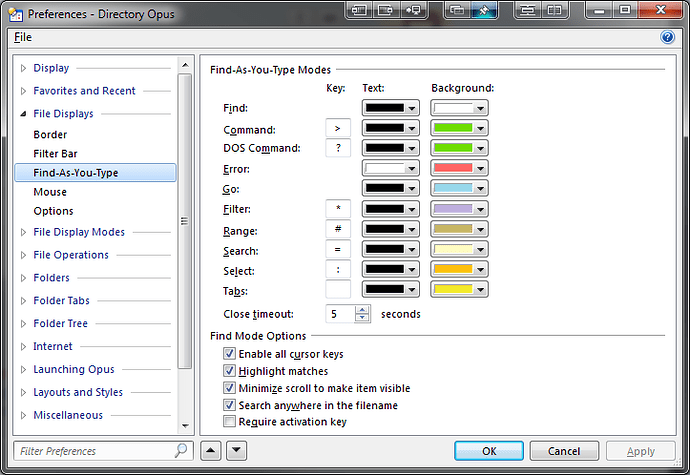
Task: Click the down arrow button beside OK
Action: pyautogui.click(x=236, y=450)
